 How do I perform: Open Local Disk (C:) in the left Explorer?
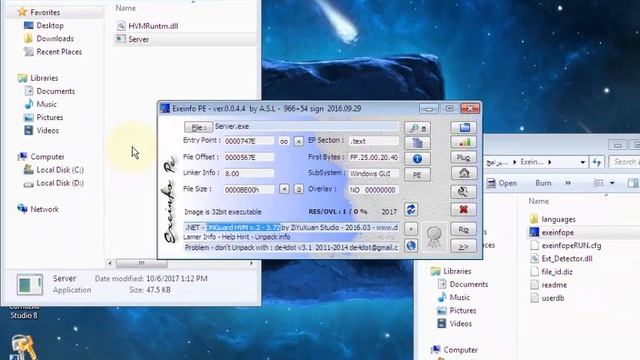point(60,170)
